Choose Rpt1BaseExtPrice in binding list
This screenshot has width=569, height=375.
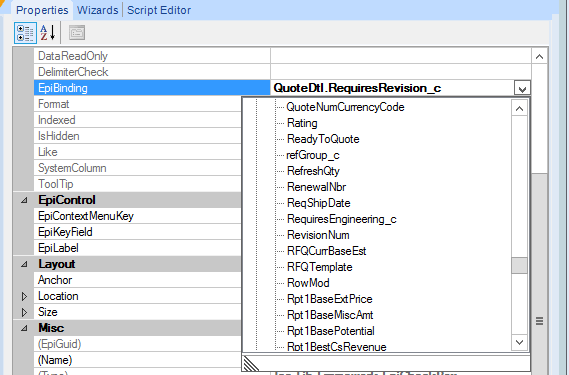pos(329,299)
